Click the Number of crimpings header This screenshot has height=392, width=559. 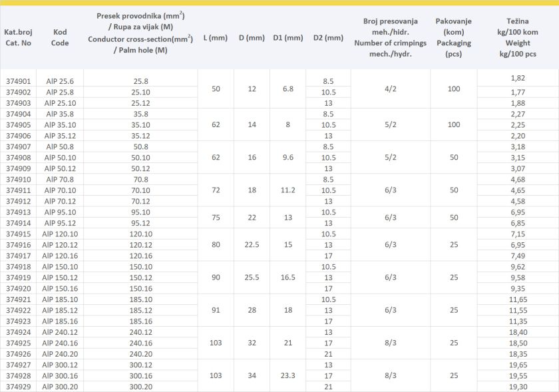tap(390, 38)
